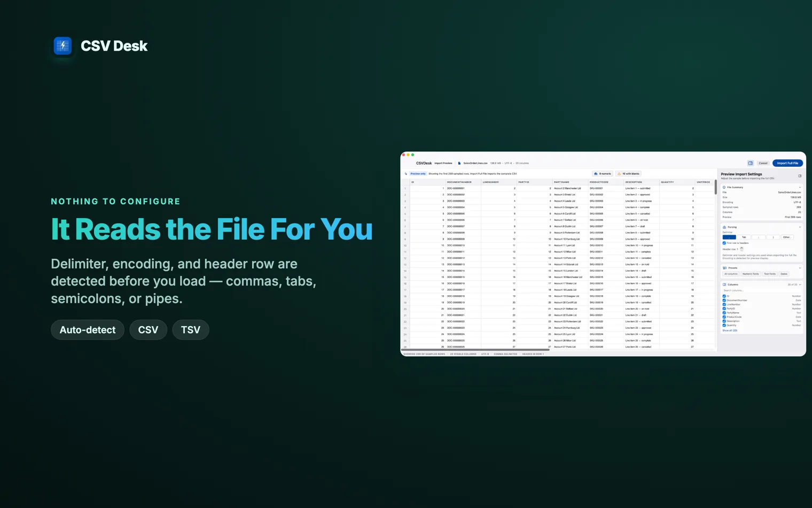Viewport: 812px width, 508px height.
Task: Uncheck the ProductCode column checkbox
Action: [724, 317]
